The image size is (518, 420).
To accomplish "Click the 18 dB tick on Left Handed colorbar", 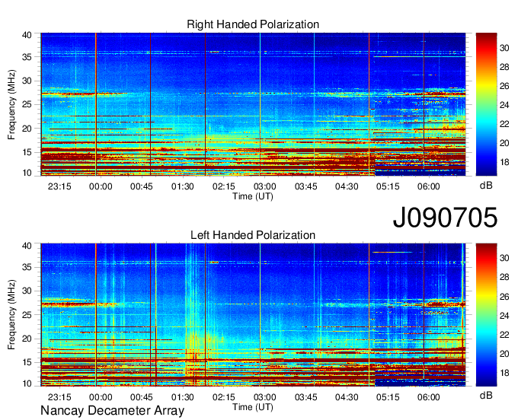I will click(504, 373).
